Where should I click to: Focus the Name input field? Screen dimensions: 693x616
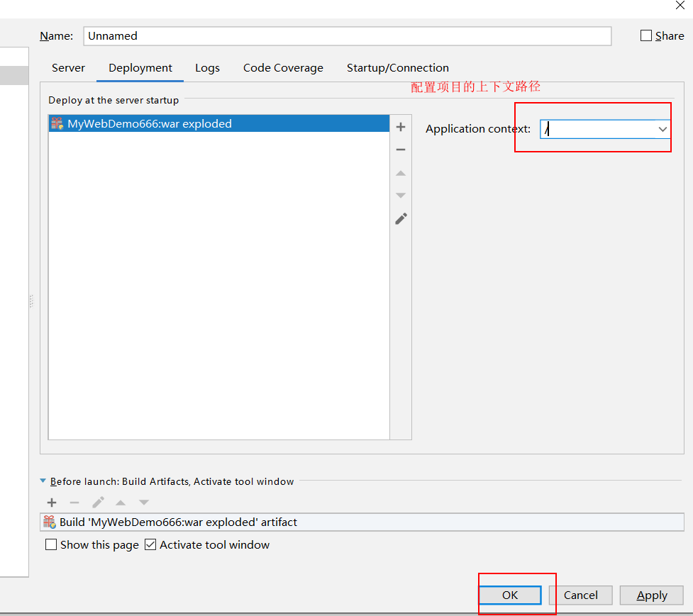[x=347, y=35]
